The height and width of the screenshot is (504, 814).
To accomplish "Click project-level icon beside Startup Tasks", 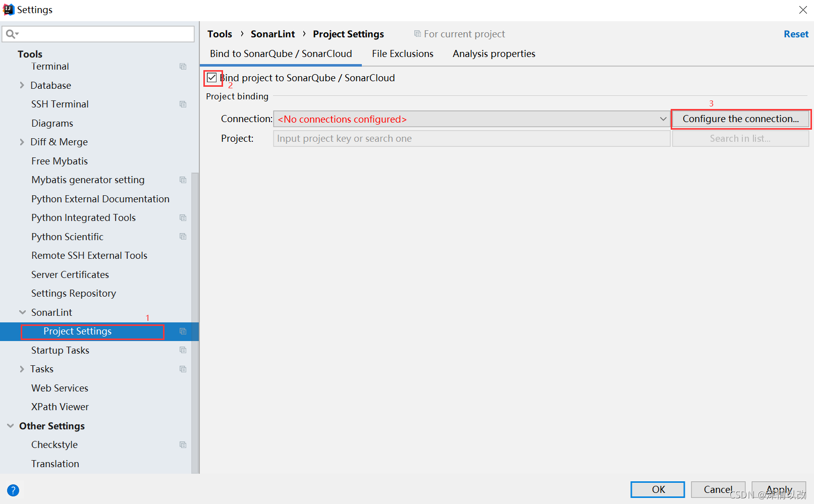I will 183,350.
